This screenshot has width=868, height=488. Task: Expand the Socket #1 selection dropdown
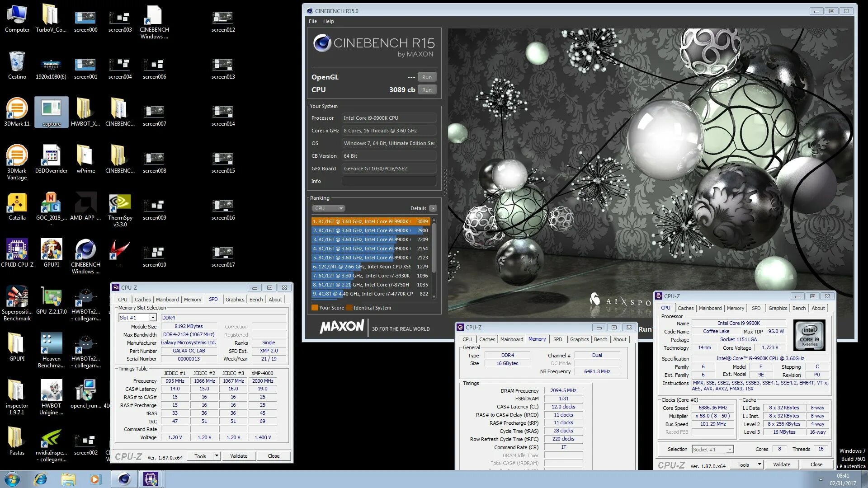(729, 449)
